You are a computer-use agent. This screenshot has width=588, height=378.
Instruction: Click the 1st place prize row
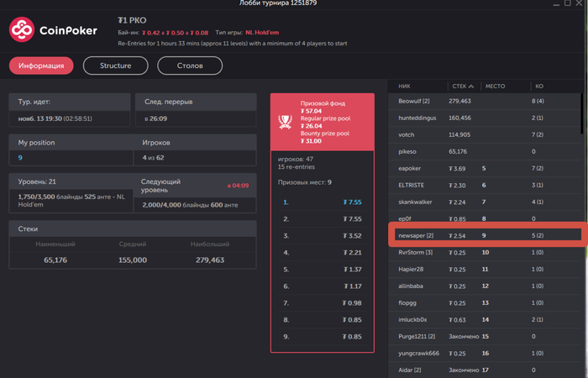coord(323,202)
